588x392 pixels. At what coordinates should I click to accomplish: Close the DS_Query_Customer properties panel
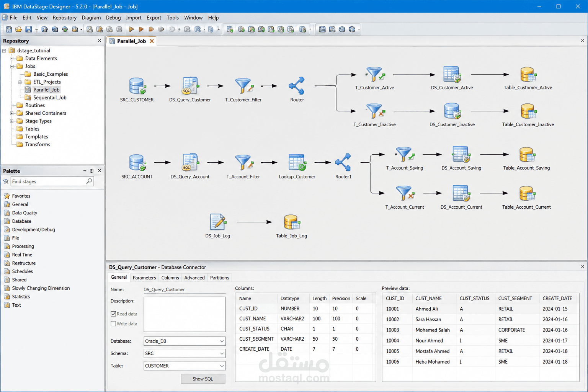582,266
